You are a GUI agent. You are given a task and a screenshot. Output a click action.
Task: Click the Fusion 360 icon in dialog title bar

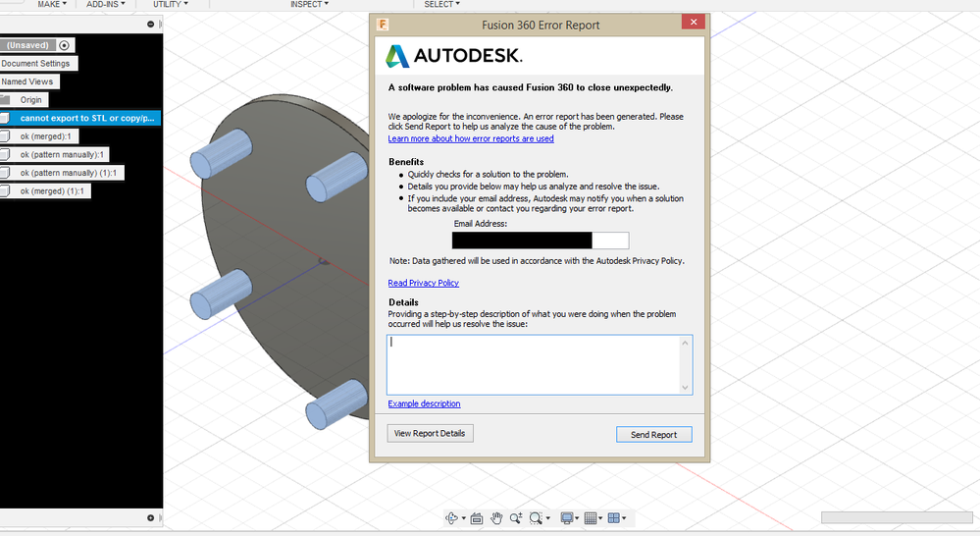[383, 25]
